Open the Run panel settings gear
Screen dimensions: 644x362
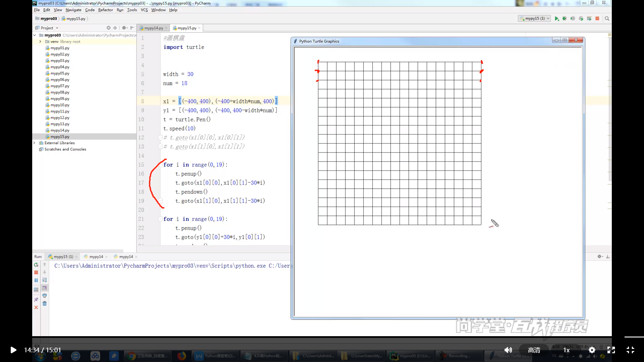(600, 256)
